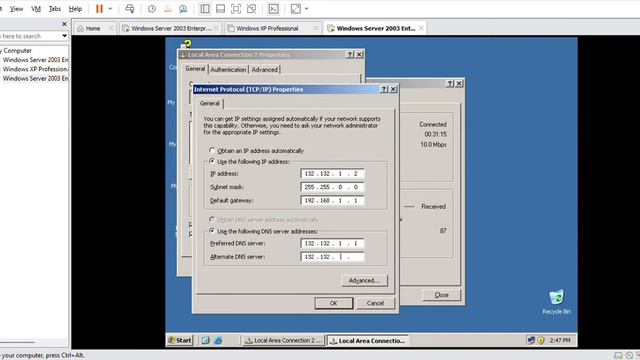Click the security shield tray icon

[x=541, y=340]
